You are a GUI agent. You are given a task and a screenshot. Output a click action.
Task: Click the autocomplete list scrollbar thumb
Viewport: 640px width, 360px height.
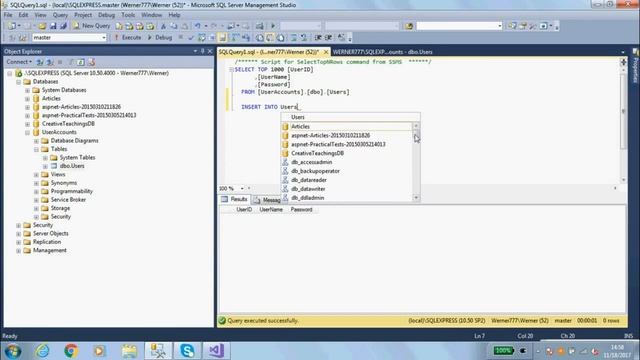point(416,136)
